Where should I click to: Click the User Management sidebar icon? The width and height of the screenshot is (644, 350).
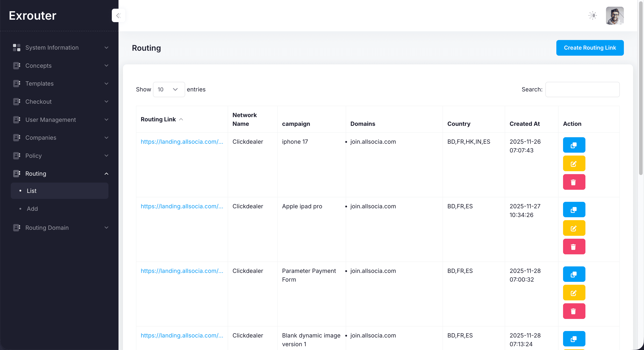point(17,120)
